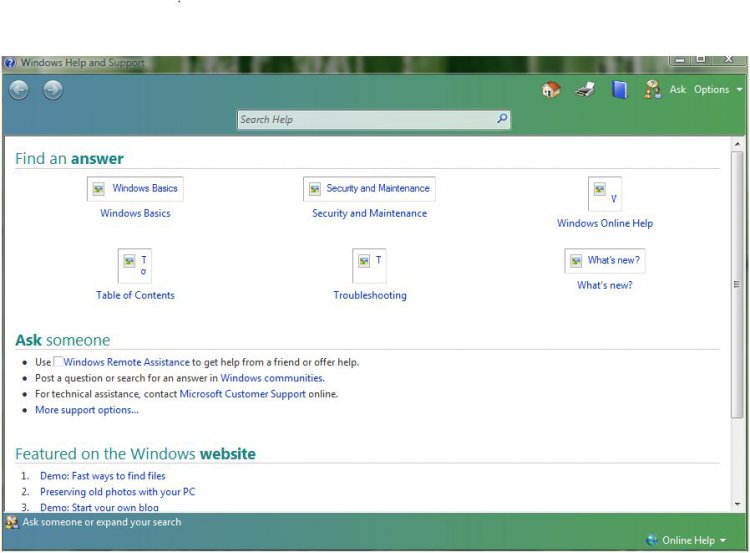Open the Troubleshooting link
Screen dimensions: 750x553
click(370, 295)
